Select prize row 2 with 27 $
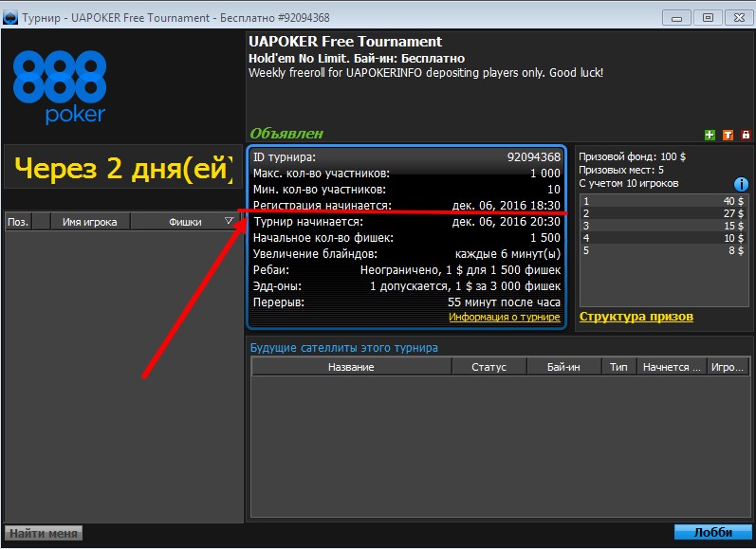Image resolution: width=756 pixels, height=549 pixels. (x=664, y=213)
